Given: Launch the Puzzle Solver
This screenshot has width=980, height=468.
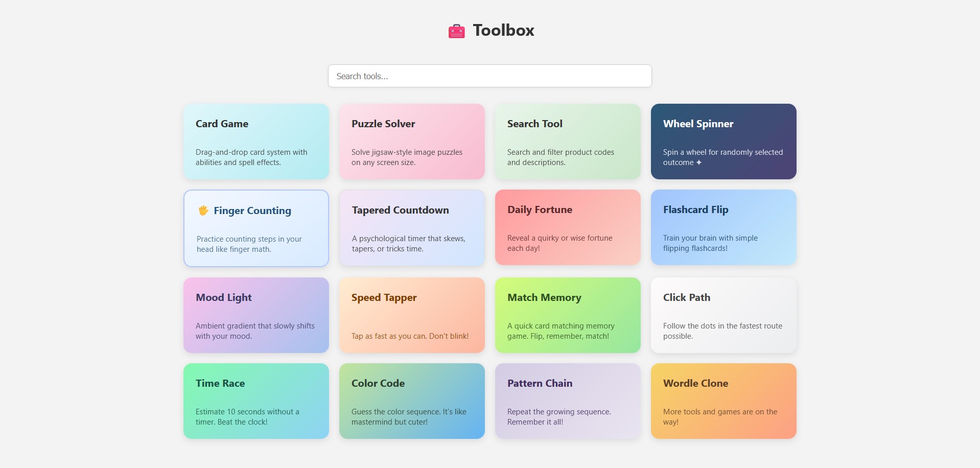Looking at the screenshot, I should point(412,142).
